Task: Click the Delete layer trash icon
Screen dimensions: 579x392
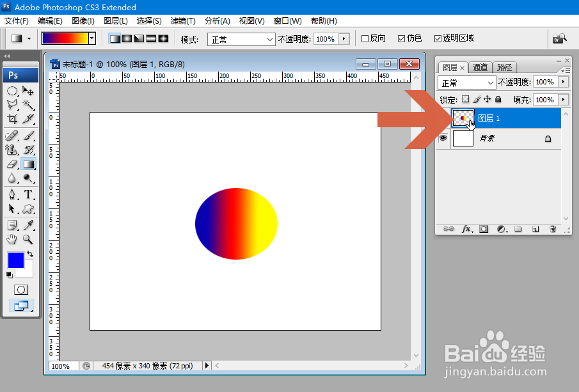Action: [553, 228]
